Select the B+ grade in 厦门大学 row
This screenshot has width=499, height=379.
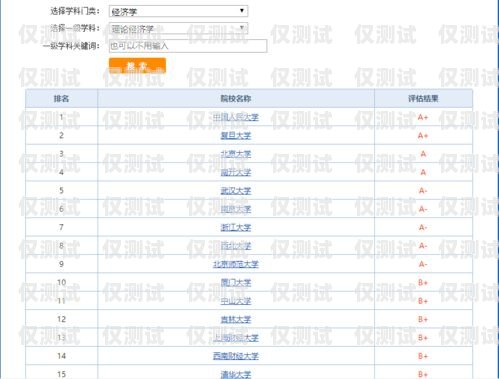point(423,283)
